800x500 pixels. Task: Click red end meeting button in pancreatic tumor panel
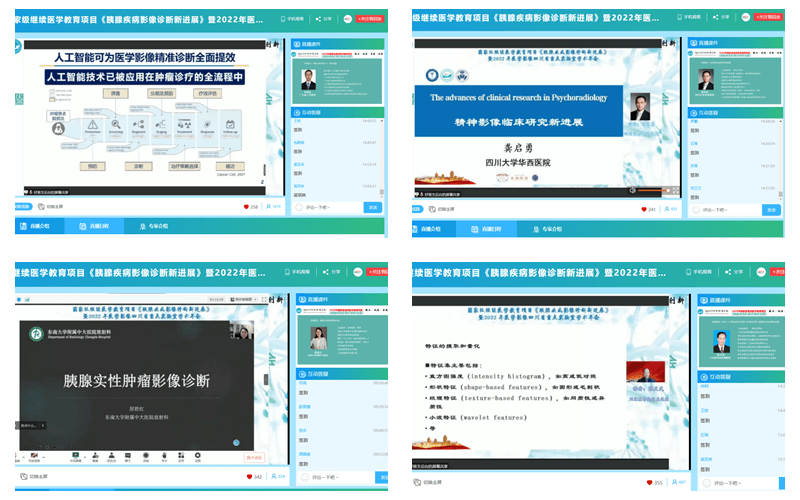[x=254, y=457]
